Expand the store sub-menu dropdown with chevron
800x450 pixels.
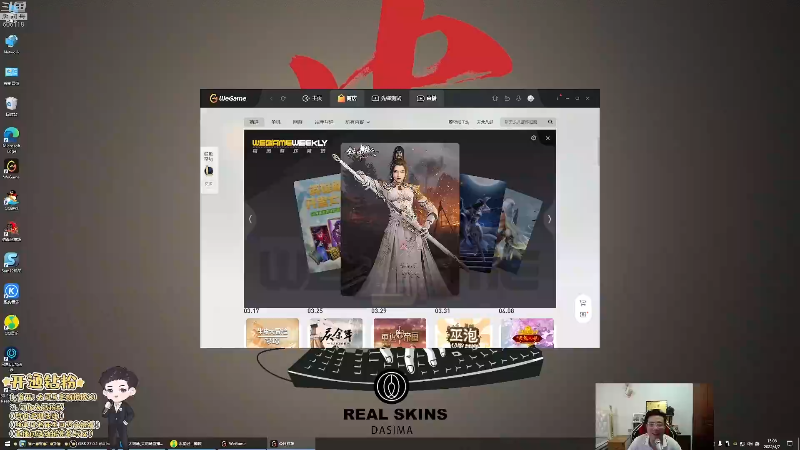tap(357, 122)
